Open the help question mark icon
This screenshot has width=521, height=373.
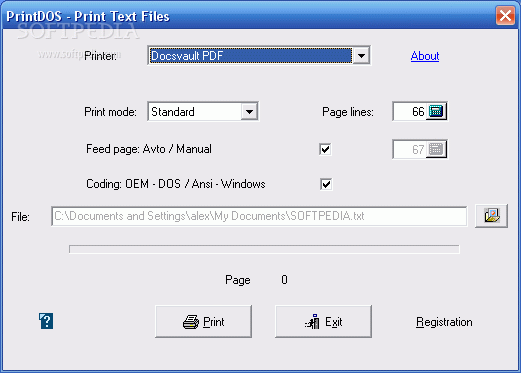click(x=46, y=321)
